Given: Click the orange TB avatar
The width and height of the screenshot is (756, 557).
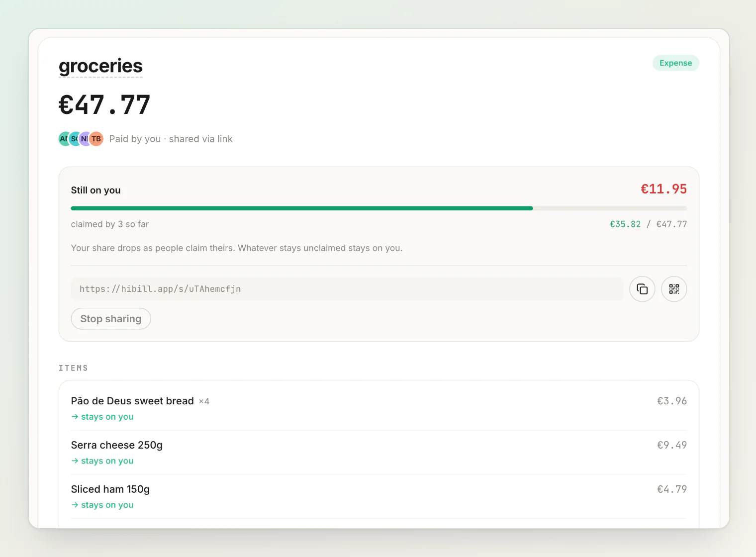Looking at the screenshot, I should [96, 139].
